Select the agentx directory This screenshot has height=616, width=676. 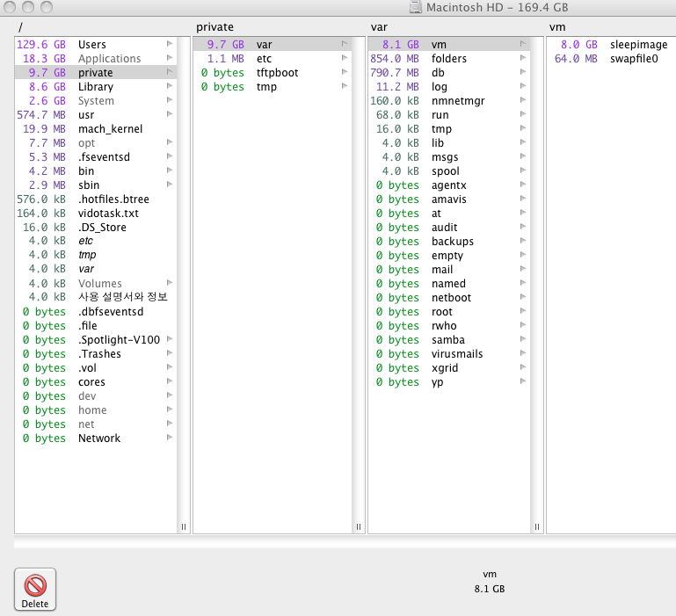[x=449, y=185]
